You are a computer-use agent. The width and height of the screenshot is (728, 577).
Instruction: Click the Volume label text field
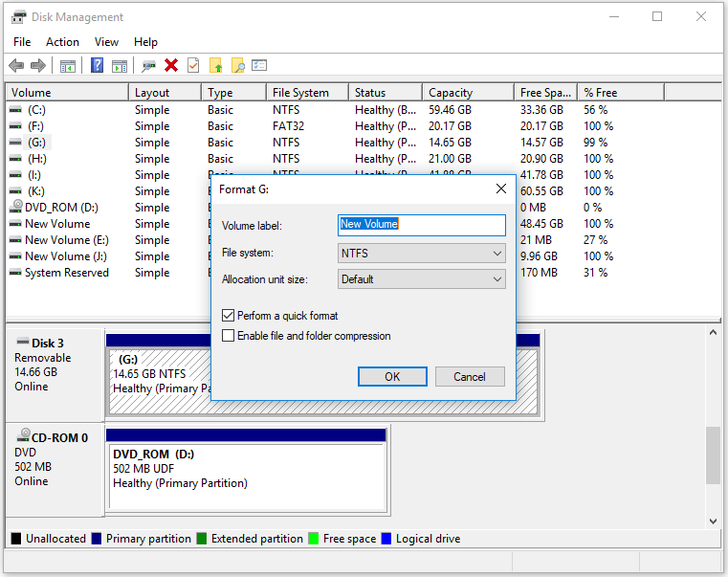[422, 225]
